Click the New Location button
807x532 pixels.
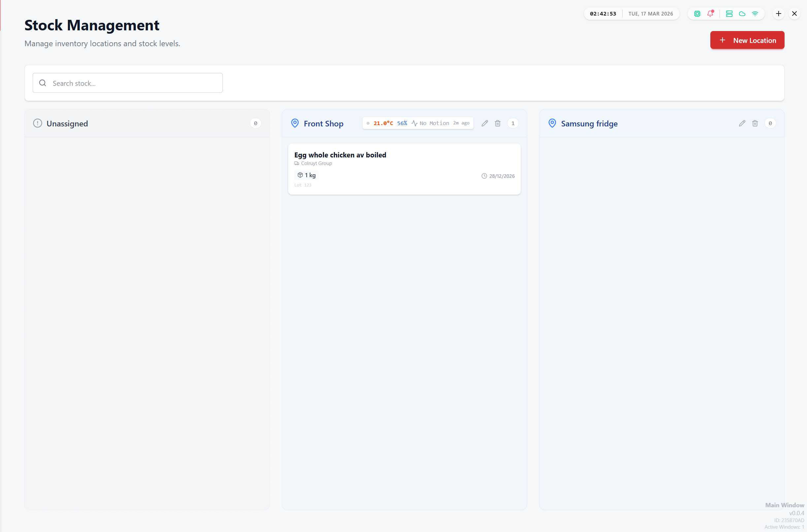(x=747, y=40)
